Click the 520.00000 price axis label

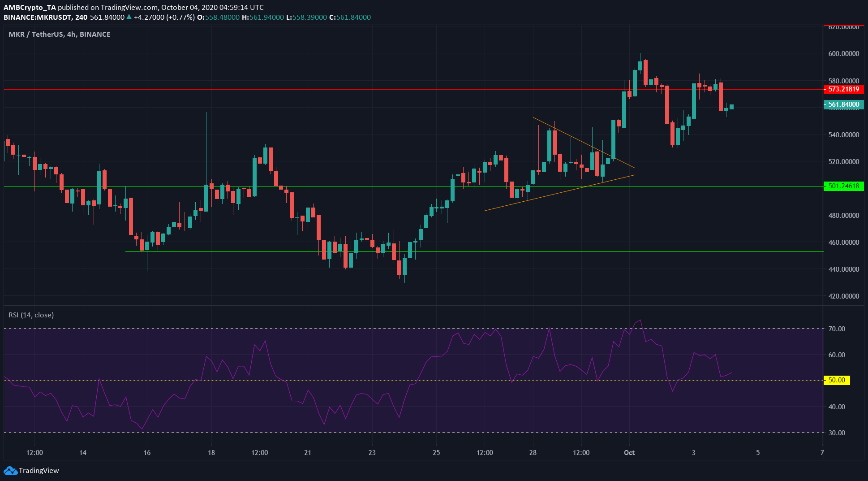tap(844, 161)
